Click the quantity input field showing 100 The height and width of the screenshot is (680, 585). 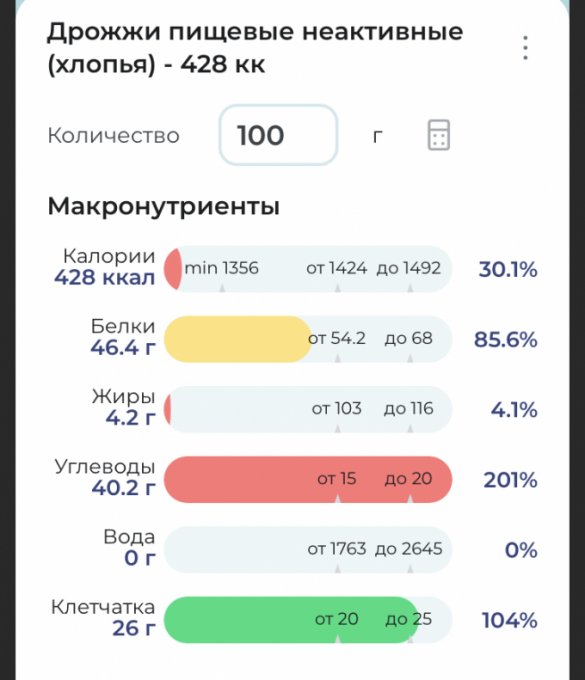coord(278,135)
